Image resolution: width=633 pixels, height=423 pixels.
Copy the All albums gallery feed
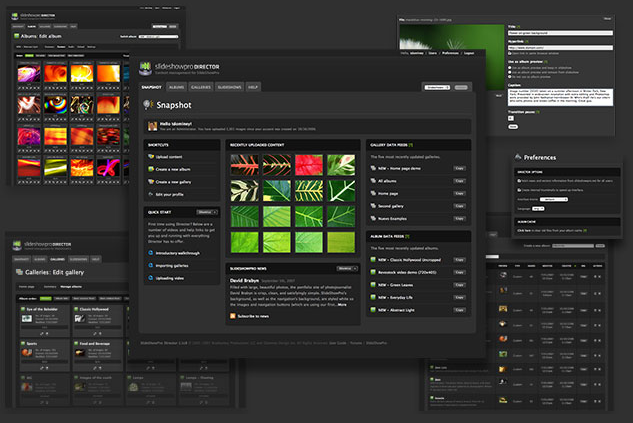pyautogui.click(x=459, y=181)
